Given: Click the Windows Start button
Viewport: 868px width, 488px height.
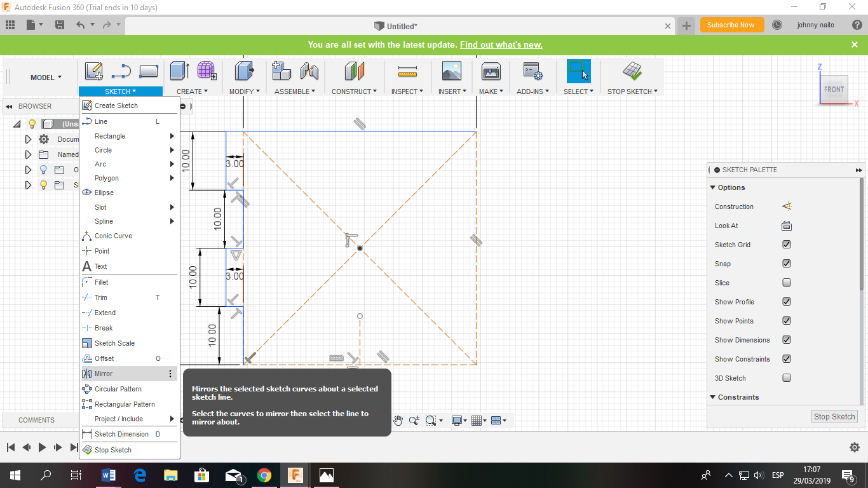Looking at the screenshot, I should (15, 475).
